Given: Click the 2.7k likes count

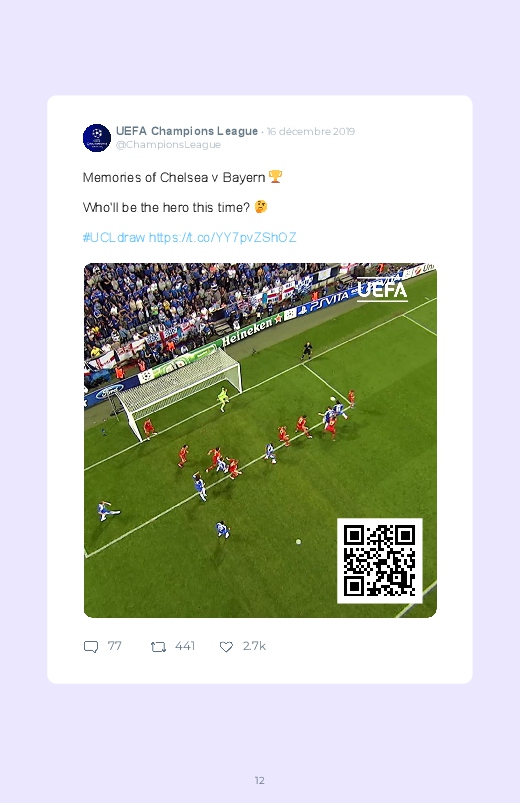Looking at the screenshot, I should 254,646.
